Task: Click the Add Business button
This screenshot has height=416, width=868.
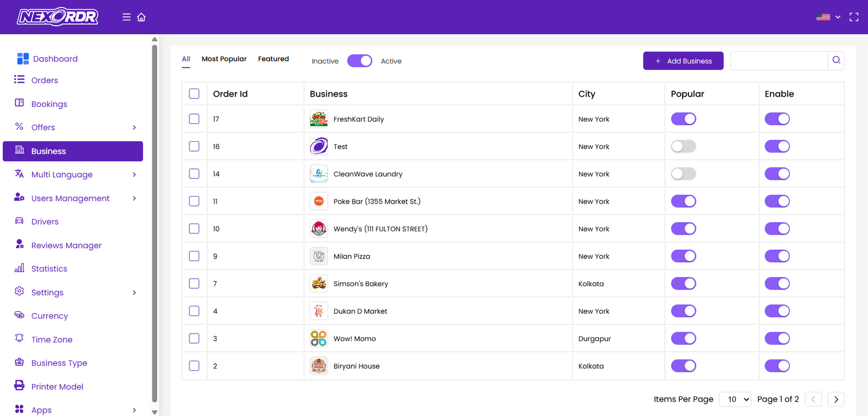Action: [683, 61]
